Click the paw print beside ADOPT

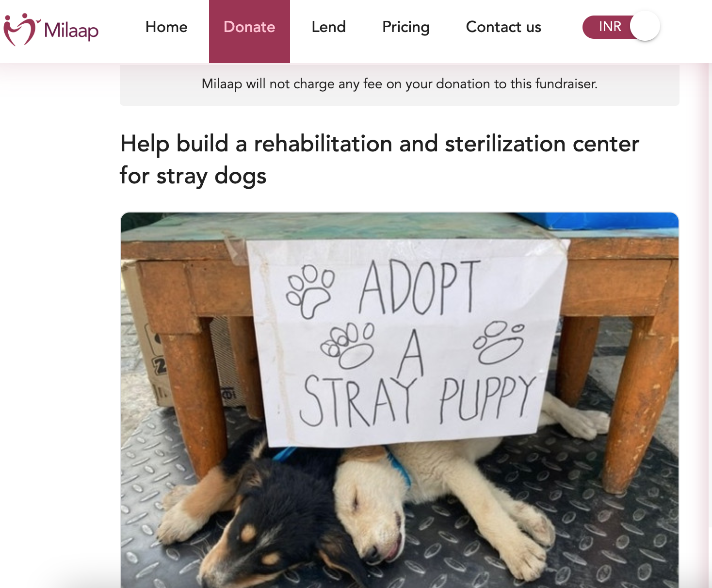coord(310,291)
